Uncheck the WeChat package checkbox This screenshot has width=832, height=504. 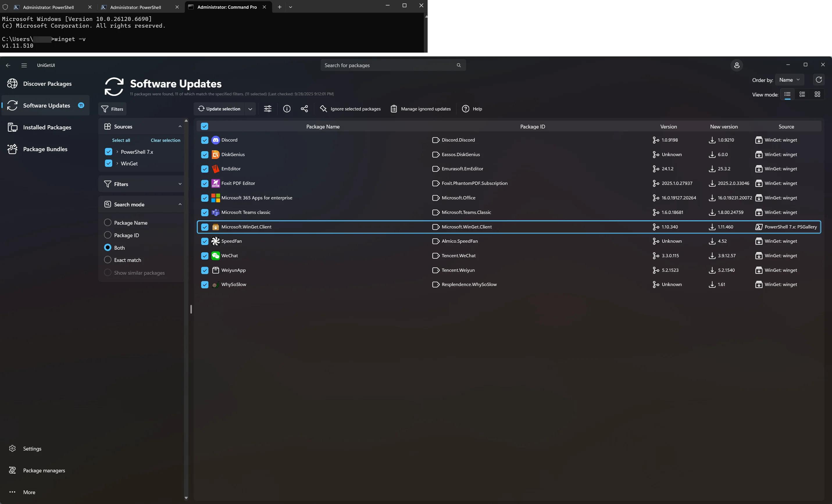coord(205,255)
